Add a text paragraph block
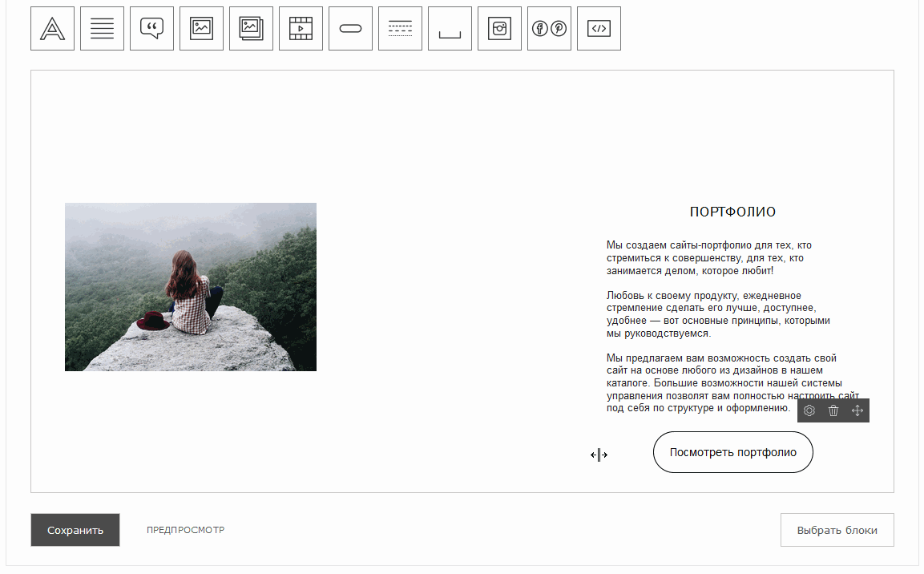Viewport: 924px width, 574px height. (x=102, y=29)
